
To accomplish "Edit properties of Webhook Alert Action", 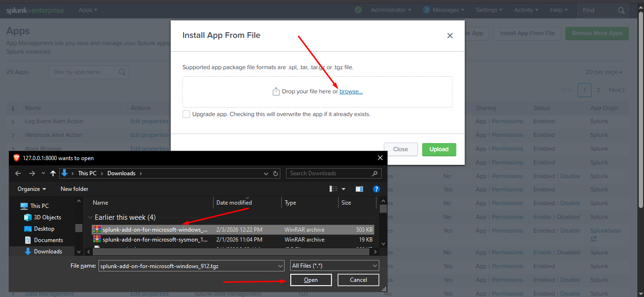I will (x=149, y=135).
